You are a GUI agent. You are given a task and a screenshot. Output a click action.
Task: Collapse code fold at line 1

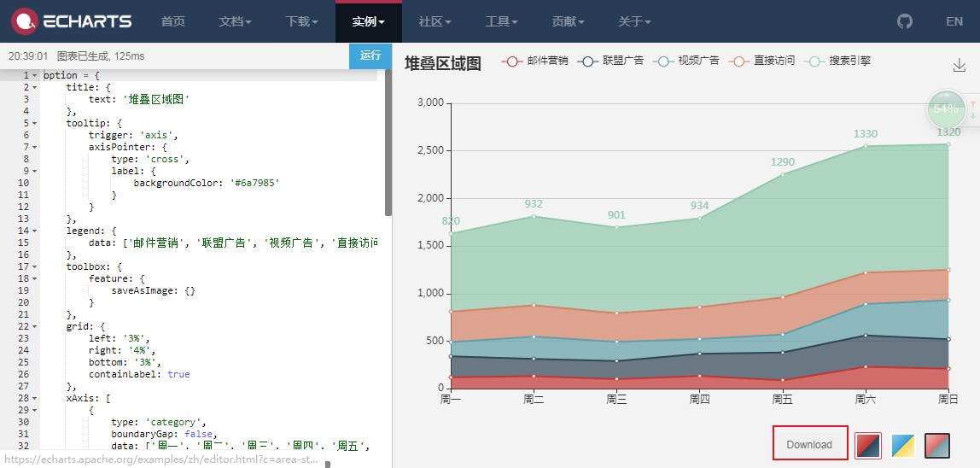click(x=35, y=76)
